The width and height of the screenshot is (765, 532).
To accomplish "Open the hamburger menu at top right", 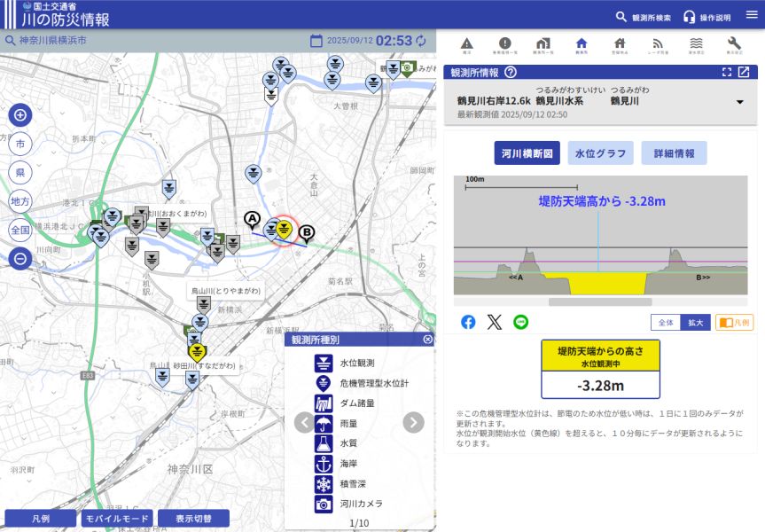I will 752,14.
